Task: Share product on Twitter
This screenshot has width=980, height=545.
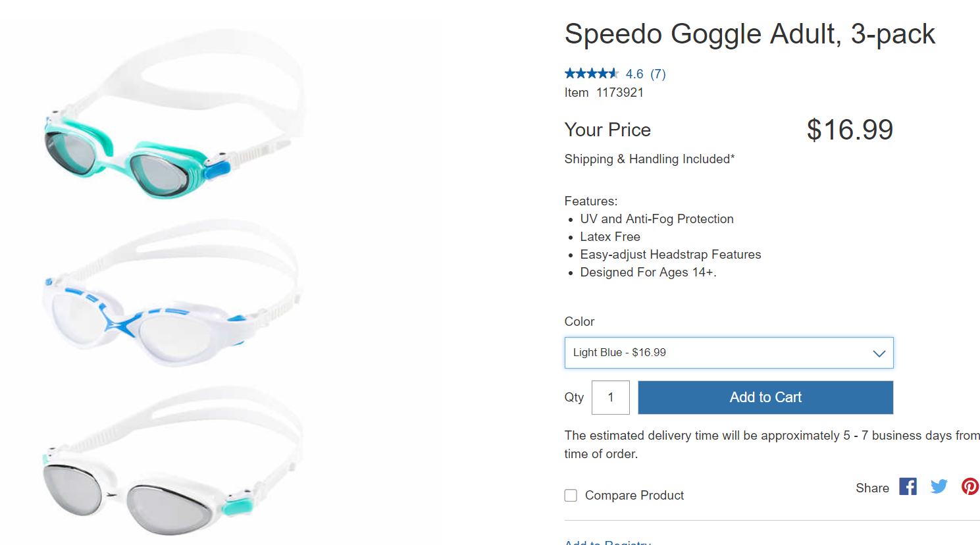Action: [939, 486]
